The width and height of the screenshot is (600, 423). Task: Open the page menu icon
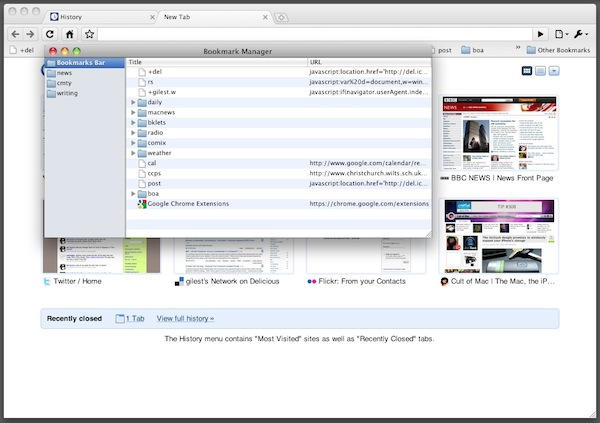[561, 34]
